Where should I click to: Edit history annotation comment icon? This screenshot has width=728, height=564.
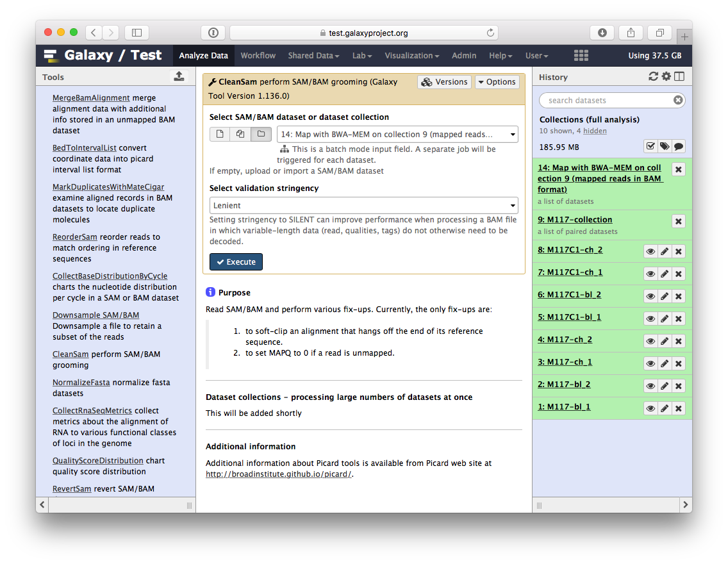(x=678, y=147)
